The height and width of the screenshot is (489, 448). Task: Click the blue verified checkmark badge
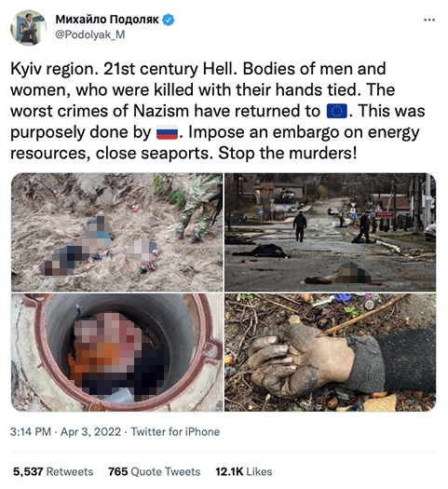pos(169,20)
